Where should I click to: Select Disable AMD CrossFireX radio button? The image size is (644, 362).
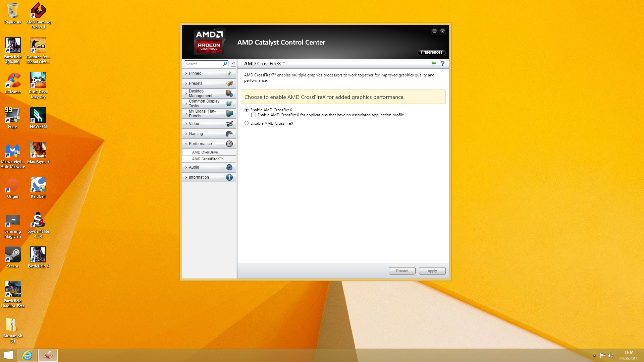247,123
